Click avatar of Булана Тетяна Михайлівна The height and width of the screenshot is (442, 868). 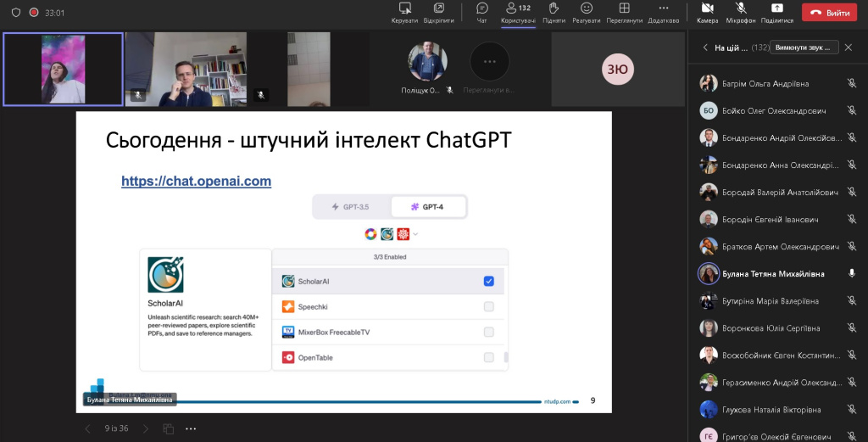[709, 274]
